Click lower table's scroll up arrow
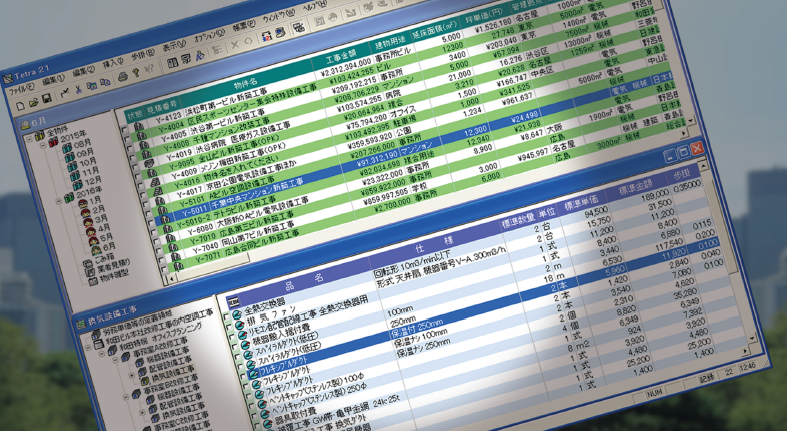The height and width of the screenshot is (431, 787). pyautogui.click(x=704, y=165)
